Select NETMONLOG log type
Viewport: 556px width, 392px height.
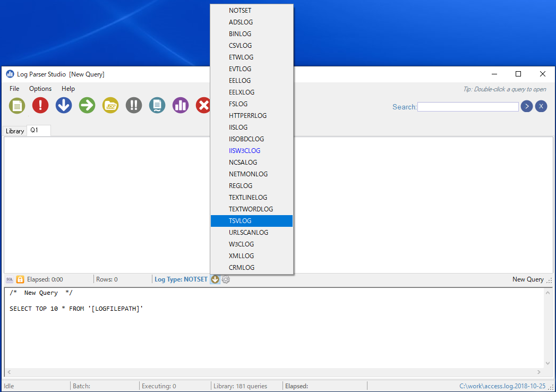click(252, 175)
